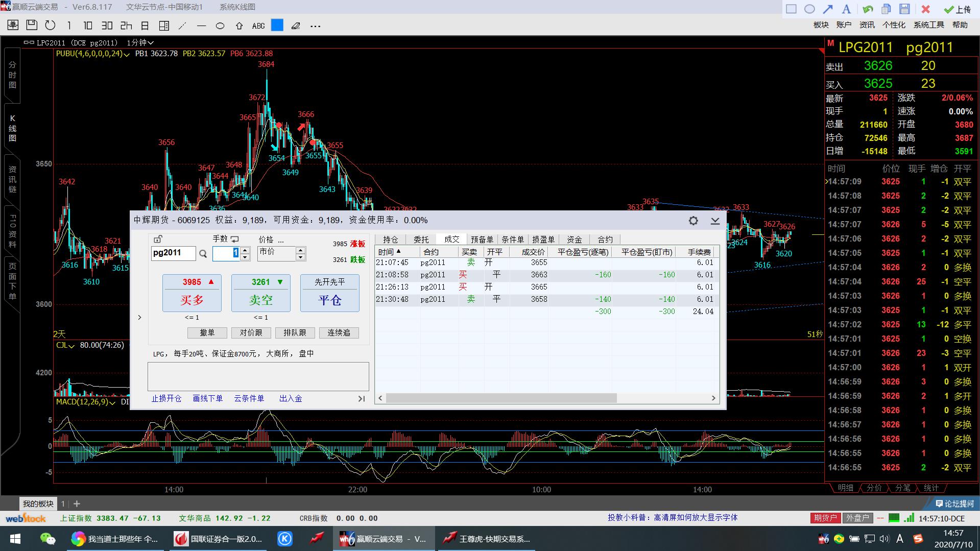Collapse trading panel with chevron down
Viewport: 980px width, 551px height.
tap(715, 221)
